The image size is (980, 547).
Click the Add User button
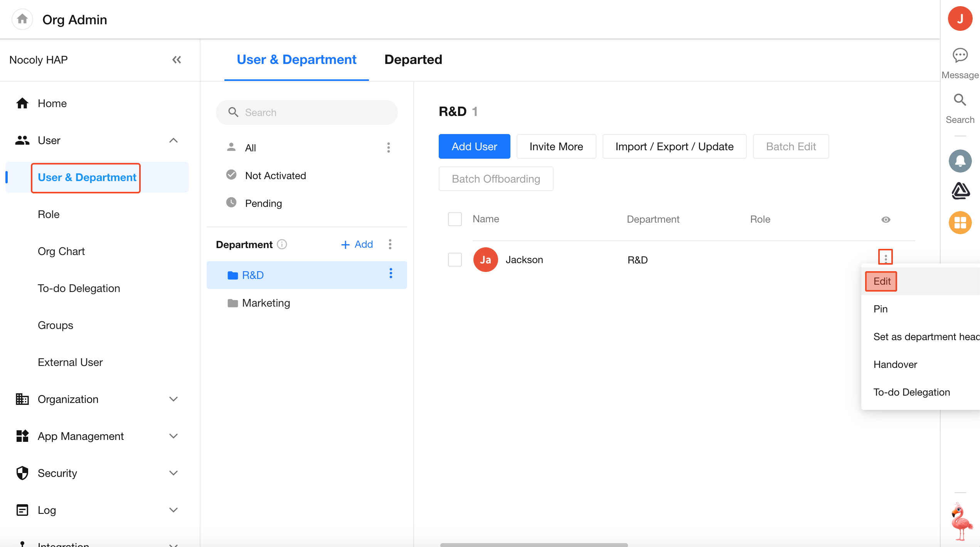[x=474, y=146]
